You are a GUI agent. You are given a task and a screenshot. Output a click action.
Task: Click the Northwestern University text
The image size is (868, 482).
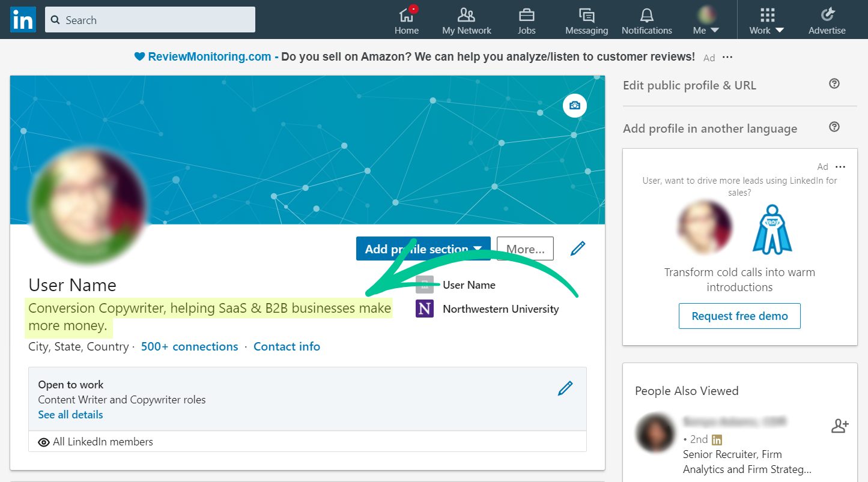pyautogui.click(x=501, y=309)
